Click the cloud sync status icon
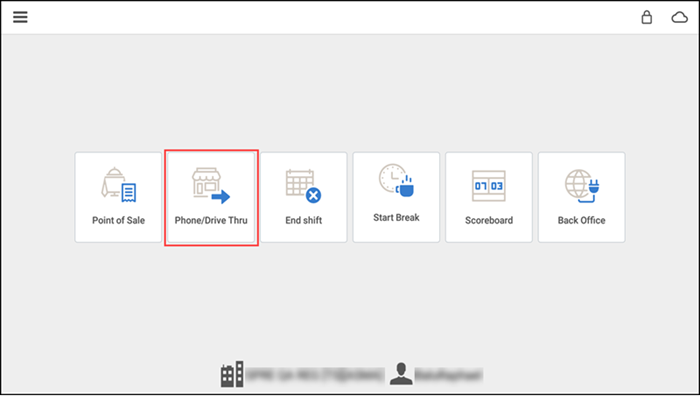The width and height of the screenshot is (700, 396). [x=679, y=17]
